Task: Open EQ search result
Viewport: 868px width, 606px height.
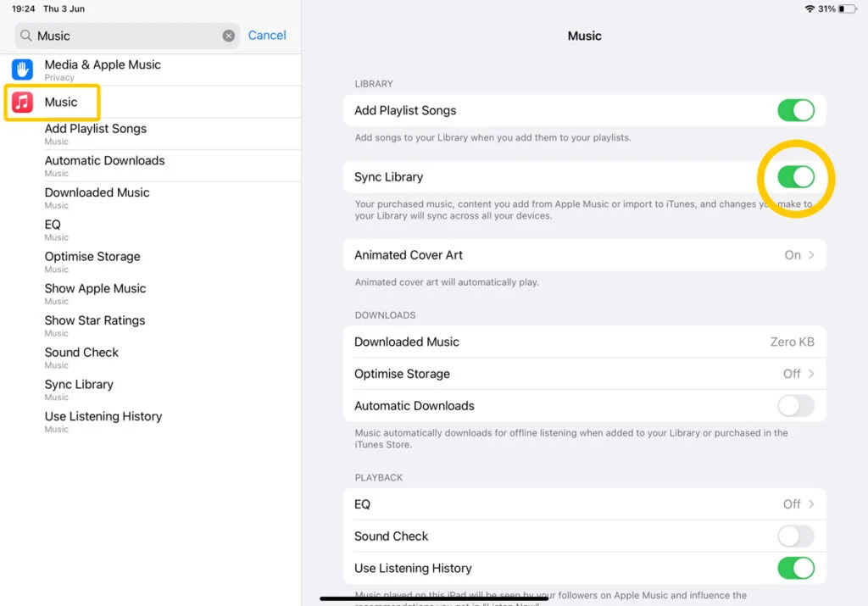Action: click(x=151, y=231)
